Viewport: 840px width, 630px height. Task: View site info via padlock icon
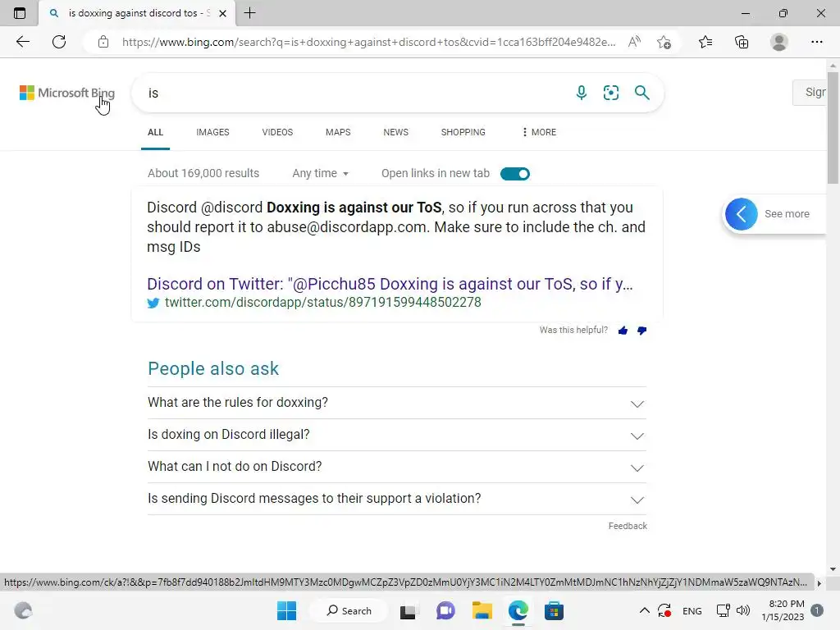click(103, 42)
